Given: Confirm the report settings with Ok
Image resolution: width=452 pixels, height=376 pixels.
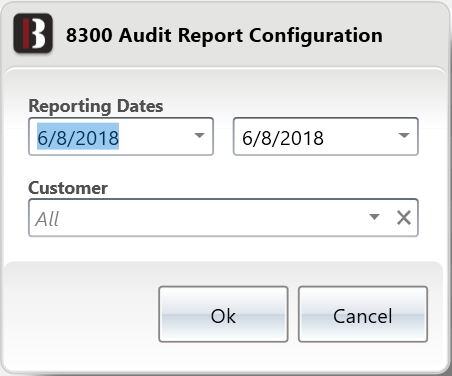Looking at the screenshot, I should point(223,314).
